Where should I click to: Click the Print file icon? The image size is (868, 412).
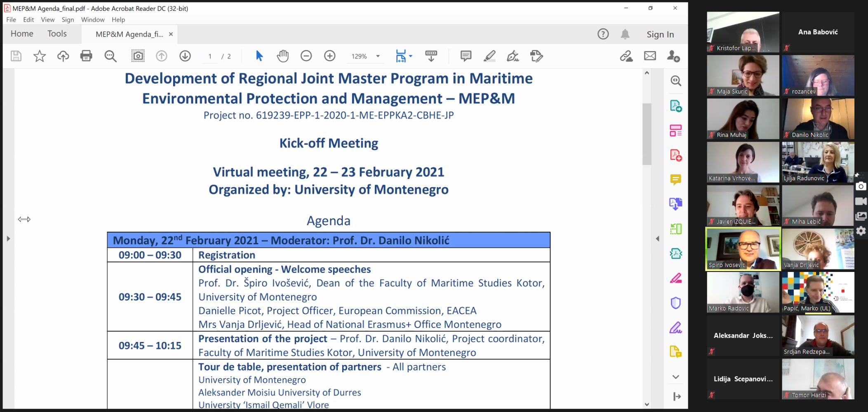(x=86, y=56)
